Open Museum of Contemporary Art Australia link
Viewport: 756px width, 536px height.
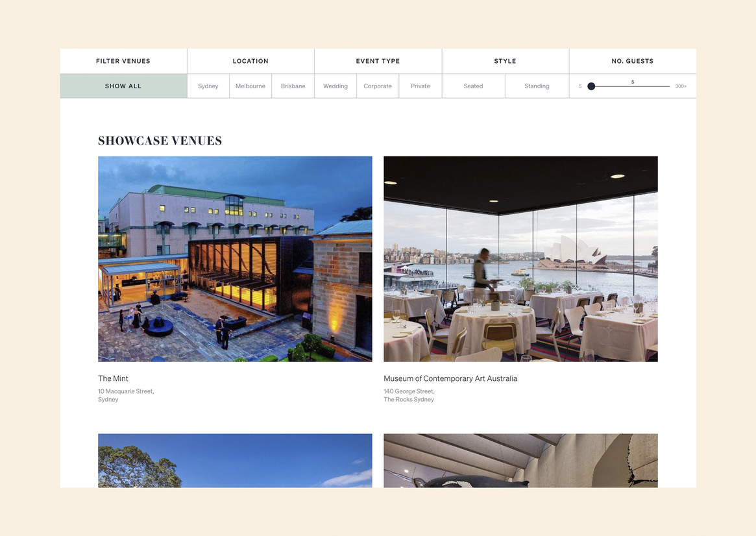click(x=450, y=378)
